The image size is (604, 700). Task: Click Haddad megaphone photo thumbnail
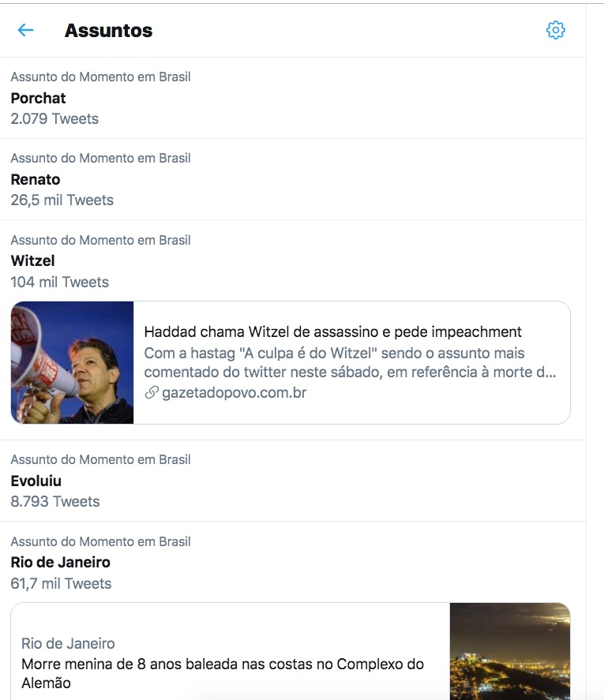(x=73, y=362)
